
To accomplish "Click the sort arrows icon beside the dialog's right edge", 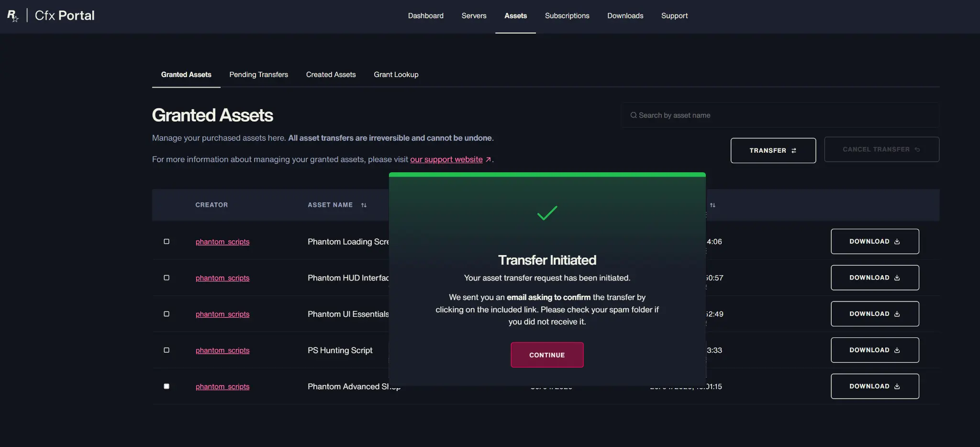I will 713,205.
